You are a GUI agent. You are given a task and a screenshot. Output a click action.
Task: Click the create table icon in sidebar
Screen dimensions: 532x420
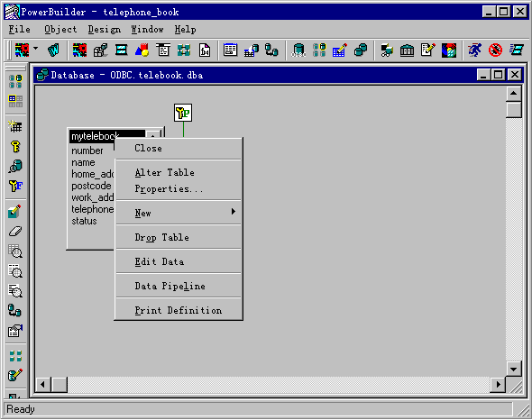coord(15,126)
